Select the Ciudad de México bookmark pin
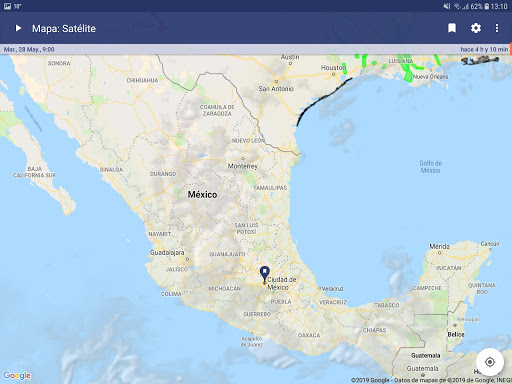512x384 pixels. tap(265, 274)
